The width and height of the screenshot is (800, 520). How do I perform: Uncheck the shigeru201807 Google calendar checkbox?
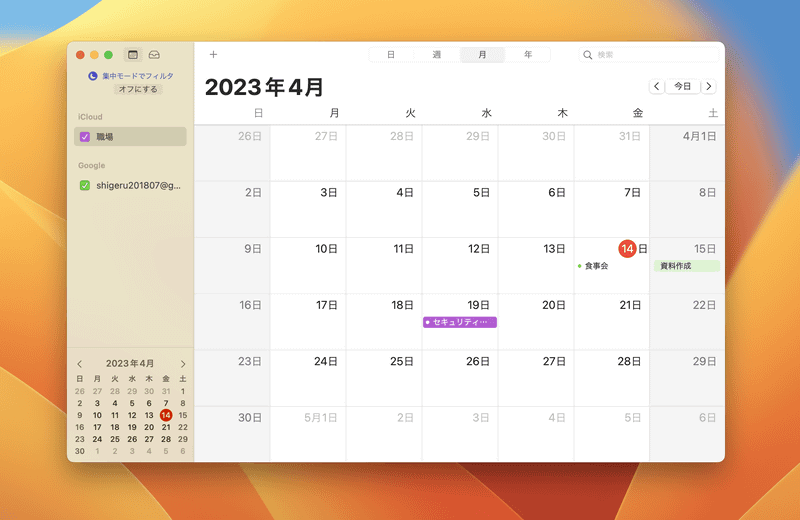(85, 185)
